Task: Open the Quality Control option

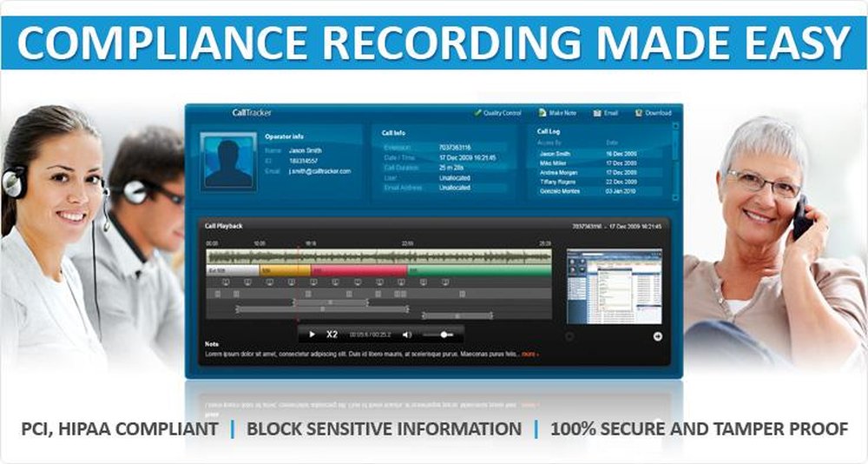Action: tap(497, 113)
